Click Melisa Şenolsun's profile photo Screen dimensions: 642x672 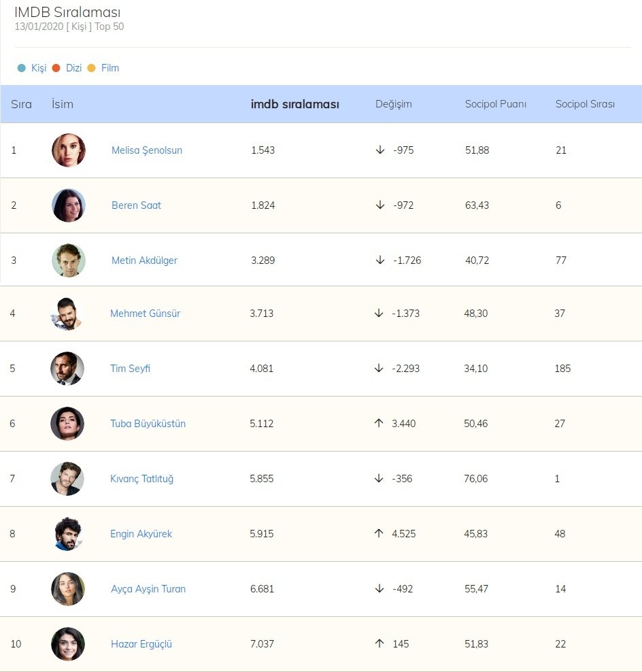[x=69, y=150]
